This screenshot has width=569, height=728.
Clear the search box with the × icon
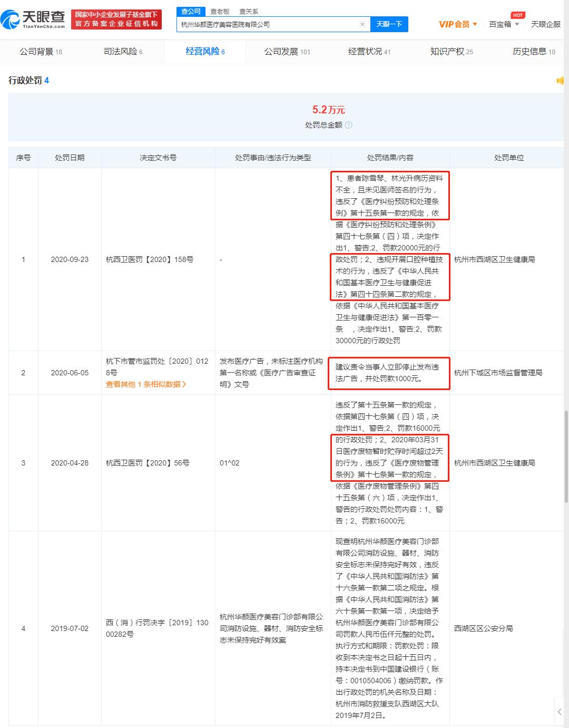coord(362,25)
